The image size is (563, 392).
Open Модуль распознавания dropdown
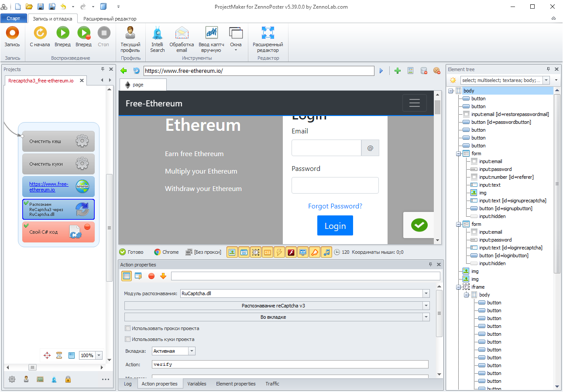(x=426, y=294)
